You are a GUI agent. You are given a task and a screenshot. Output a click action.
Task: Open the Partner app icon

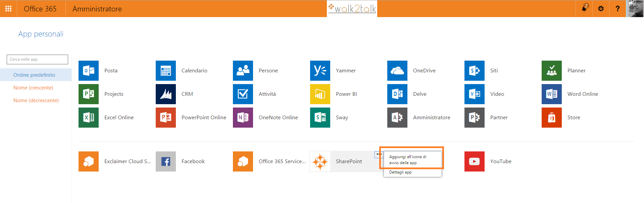point(475,118)
